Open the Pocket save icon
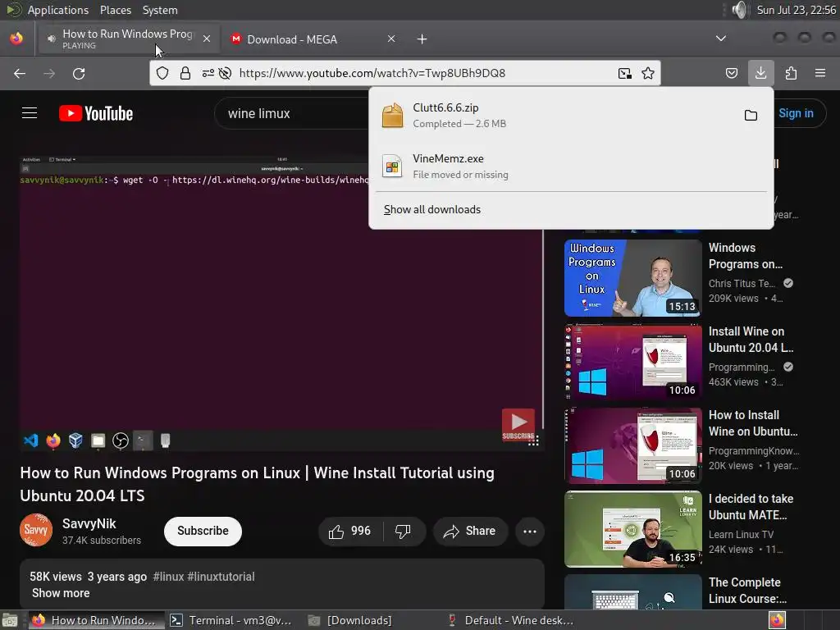The width and height of the screenshot is (840, 630). (x=732, y=73)
